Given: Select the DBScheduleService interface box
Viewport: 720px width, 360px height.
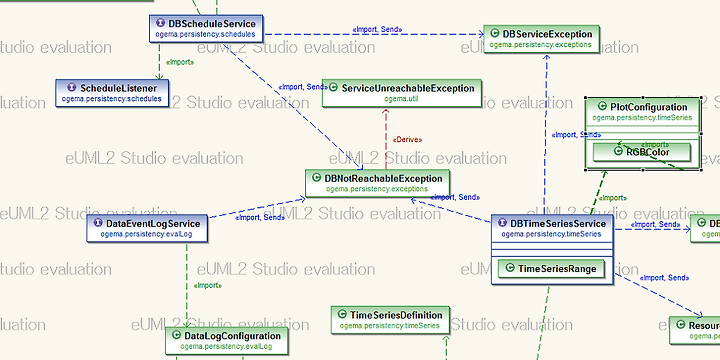Looking at the screenshot, I should tap(206, 28).
